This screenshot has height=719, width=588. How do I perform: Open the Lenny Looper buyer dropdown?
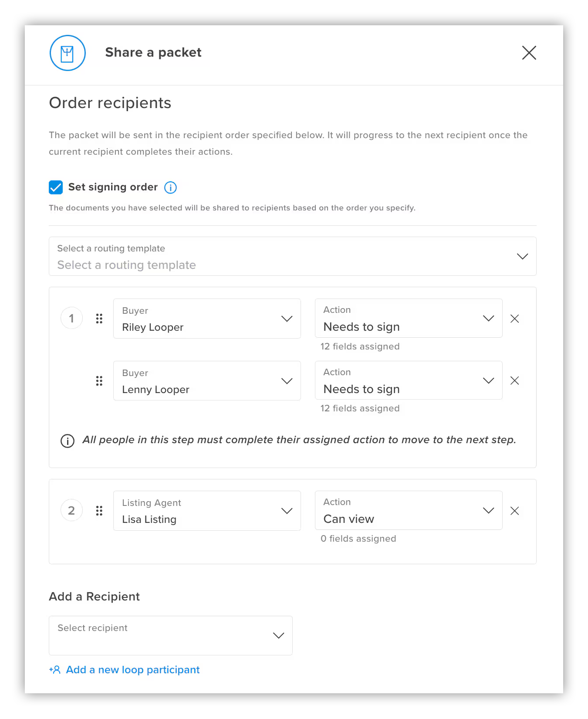(207, 381)
